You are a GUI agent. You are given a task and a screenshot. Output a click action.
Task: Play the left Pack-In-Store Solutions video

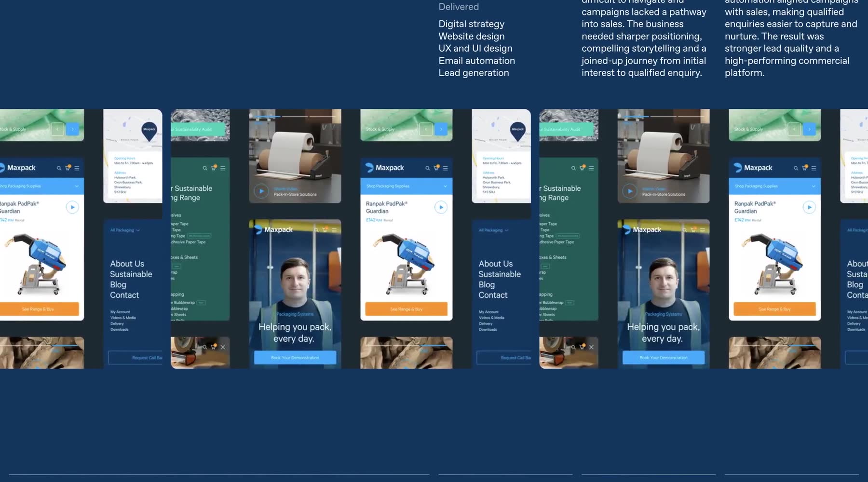pyautogui.click(x=261, y=191)
